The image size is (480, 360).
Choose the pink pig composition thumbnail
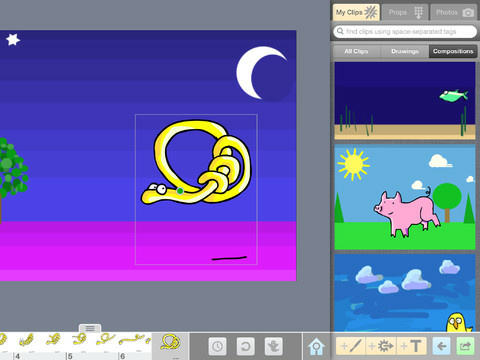point(405,197)
